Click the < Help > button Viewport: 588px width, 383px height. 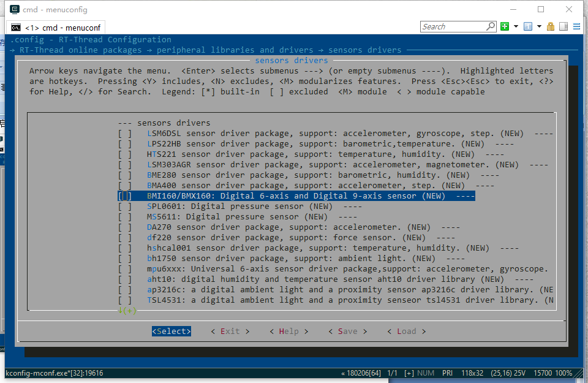click(288, 332)
